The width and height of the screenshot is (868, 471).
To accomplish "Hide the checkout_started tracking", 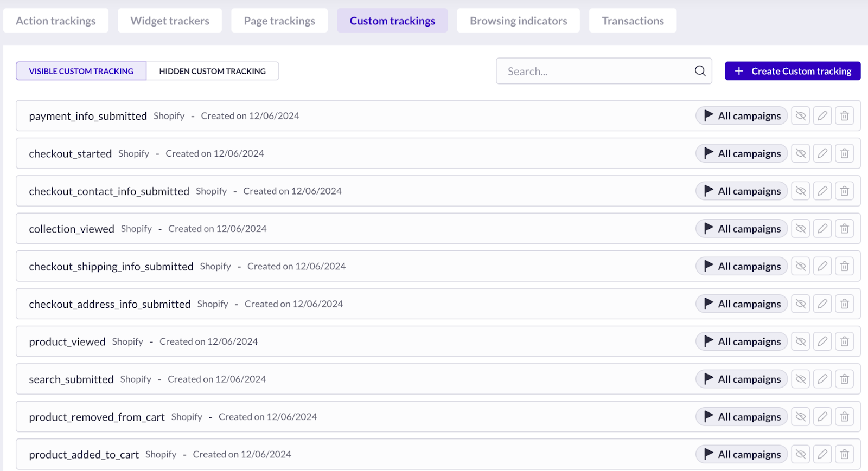I will (801, 153).
